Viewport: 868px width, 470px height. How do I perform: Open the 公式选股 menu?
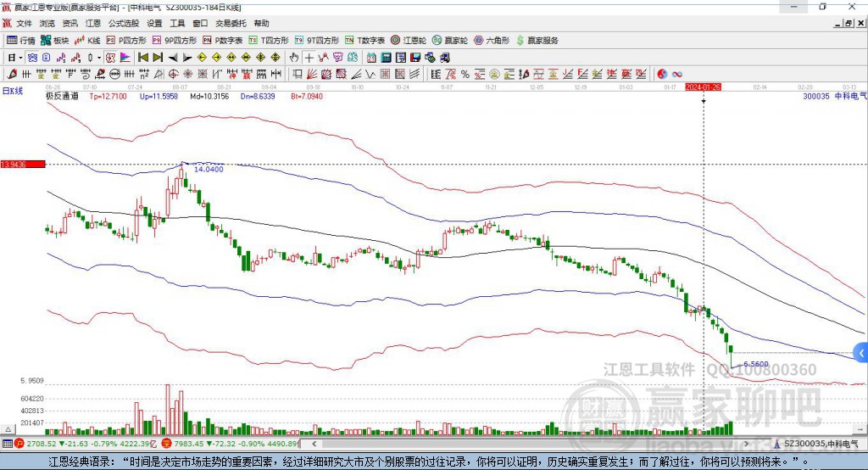(x=124, y=23)
